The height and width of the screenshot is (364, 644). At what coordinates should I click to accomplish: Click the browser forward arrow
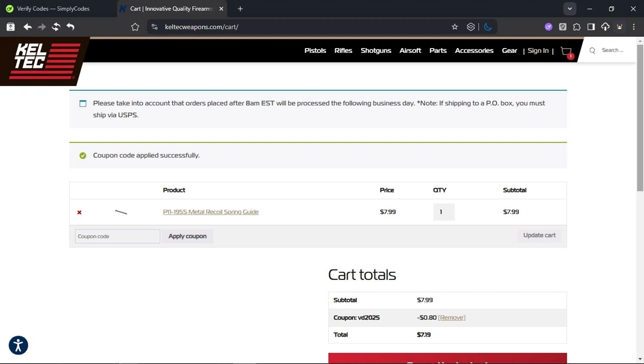(42, 27)
